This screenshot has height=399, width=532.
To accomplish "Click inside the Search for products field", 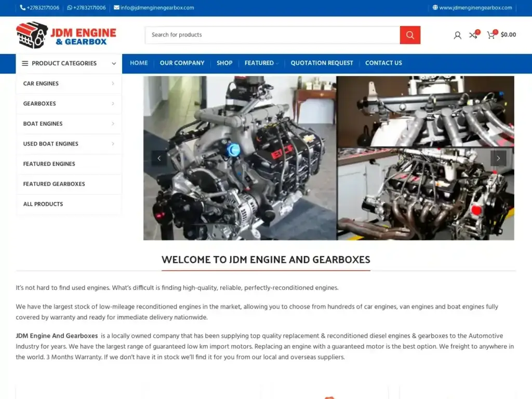I will pos(270,35).
